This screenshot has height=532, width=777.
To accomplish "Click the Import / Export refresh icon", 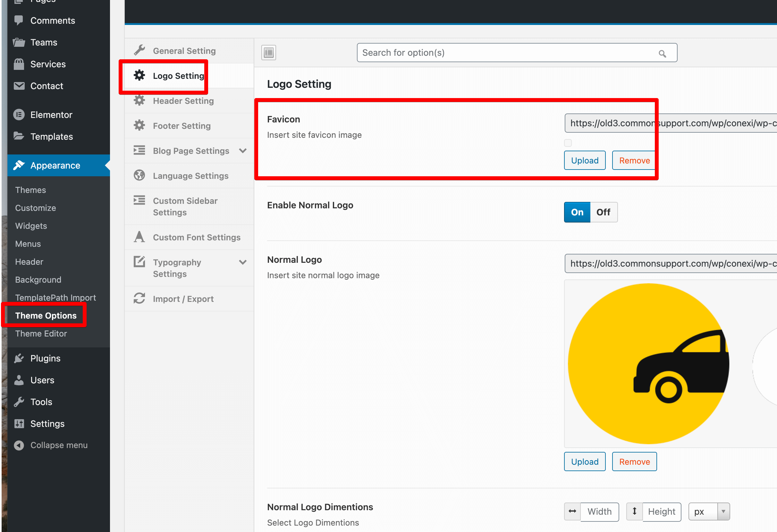I will (139, 298).
